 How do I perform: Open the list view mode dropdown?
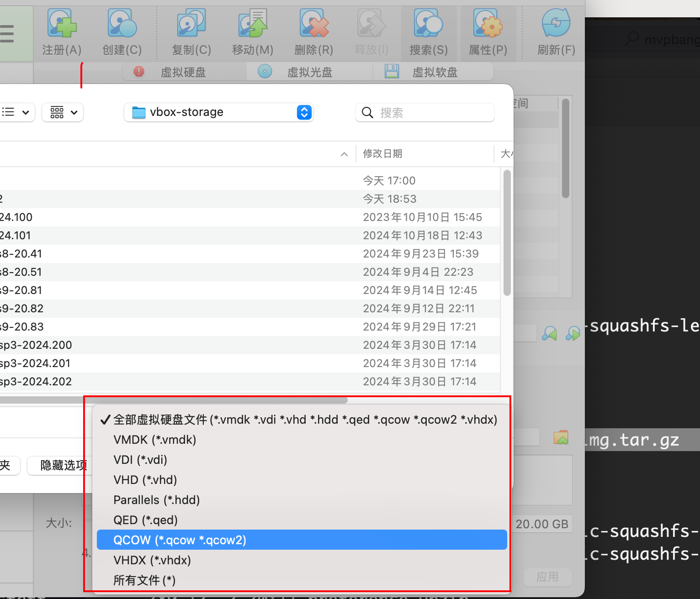click(16, 112)
